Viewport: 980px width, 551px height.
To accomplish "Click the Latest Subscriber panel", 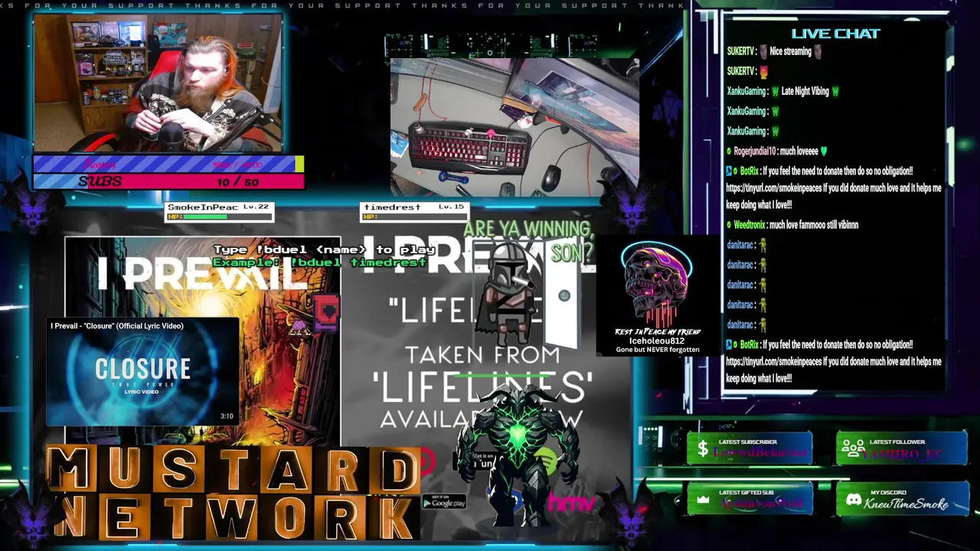I will click(750, 449).
